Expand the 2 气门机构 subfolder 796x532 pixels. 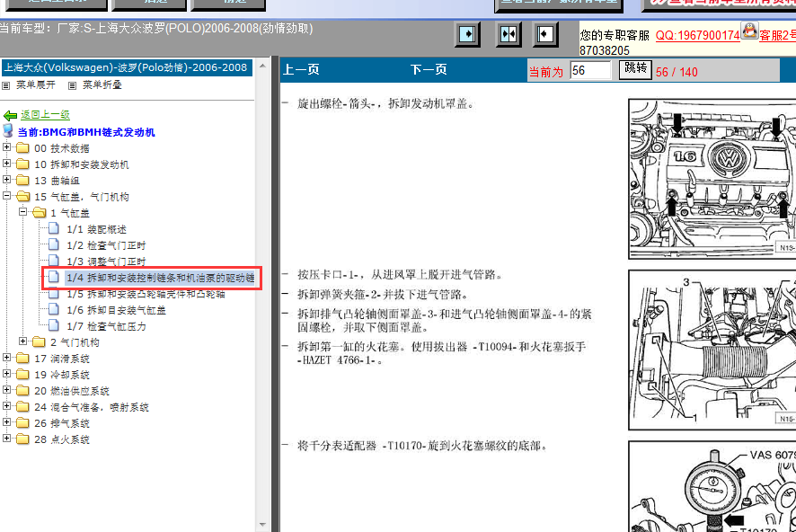tap(22, 341)
